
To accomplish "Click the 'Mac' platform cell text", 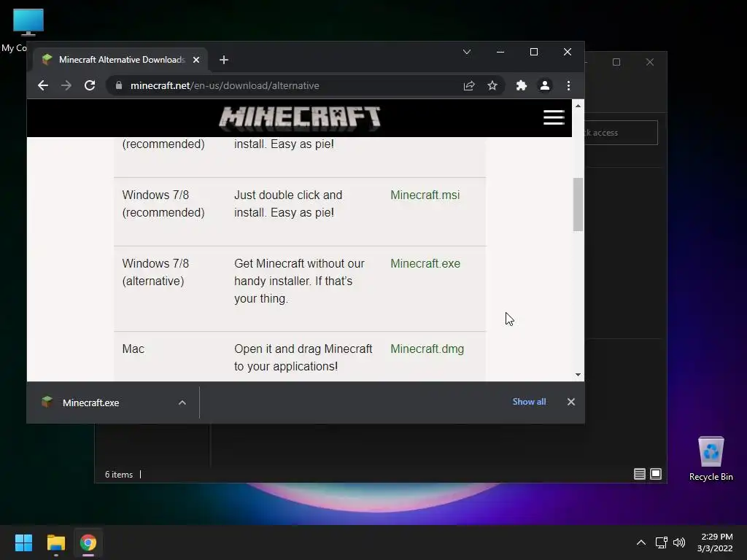I will point(133,349).
